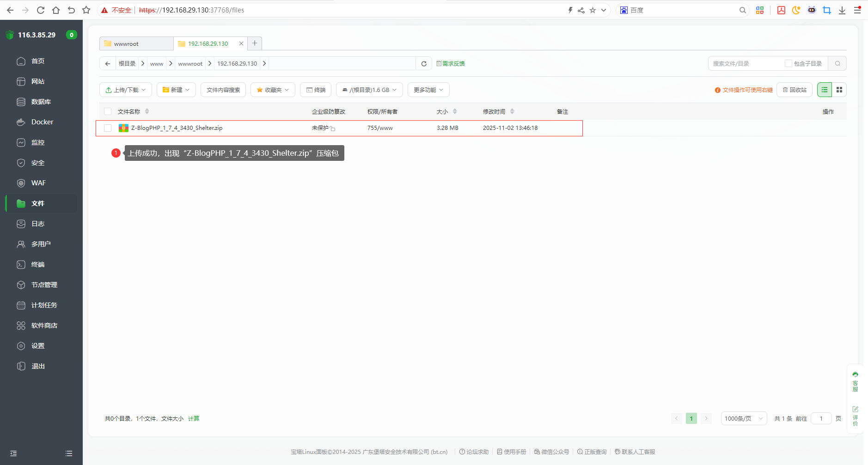868x465 pixels.
Task: Open 客服 customer service floating button
Action: click(x=855, y=382)
